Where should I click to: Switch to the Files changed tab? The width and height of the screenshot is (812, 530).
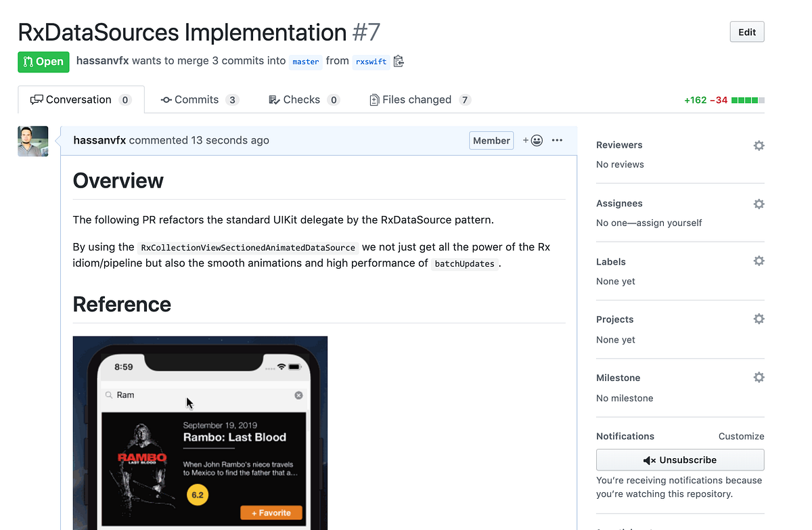click(x=420, y=100)
